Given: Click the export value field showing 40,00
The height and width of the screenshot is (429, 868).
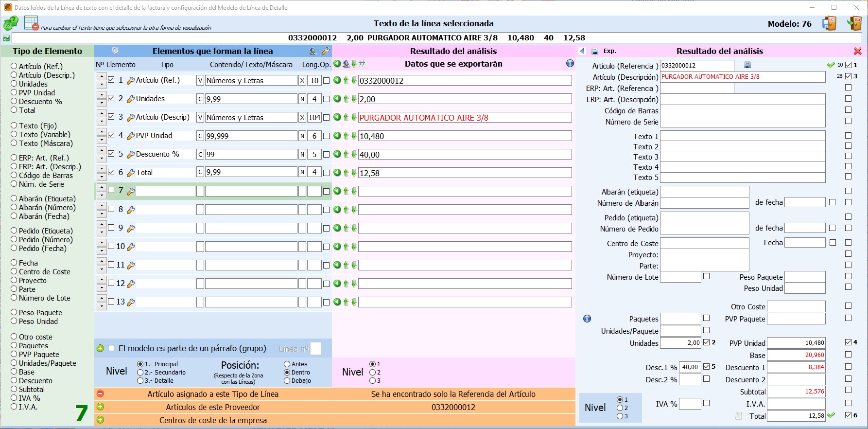Looking at the screenshot, I should pyautogui.click(x=465, y=155).
